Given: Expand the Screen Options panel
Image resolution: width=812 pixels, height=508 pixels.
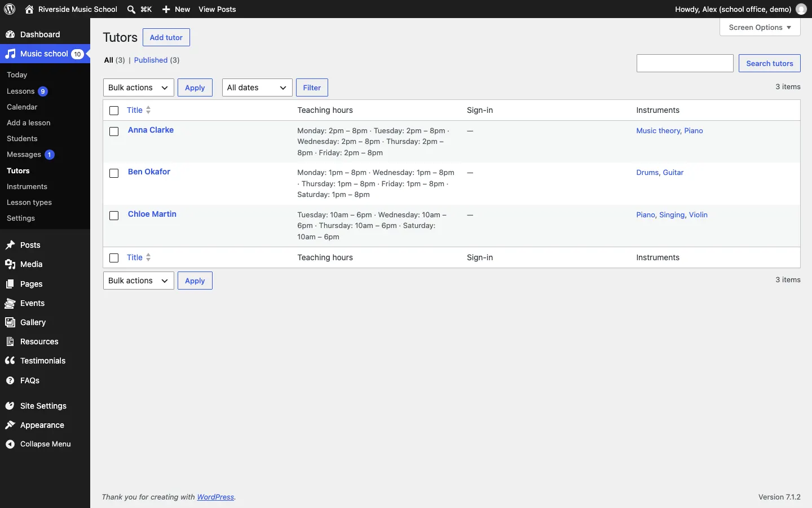Looking at the screenshot, I should (760, 27).
